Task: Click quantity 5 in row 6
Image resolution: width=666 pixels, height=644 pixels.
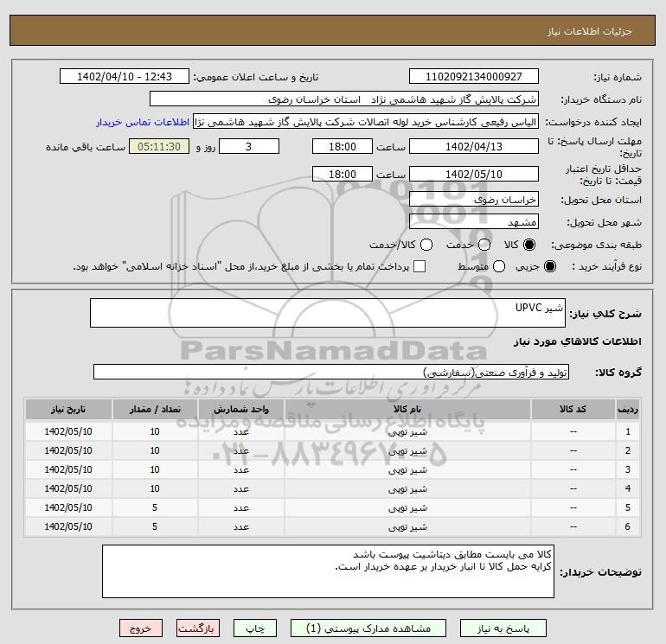Action: [155, 526]
